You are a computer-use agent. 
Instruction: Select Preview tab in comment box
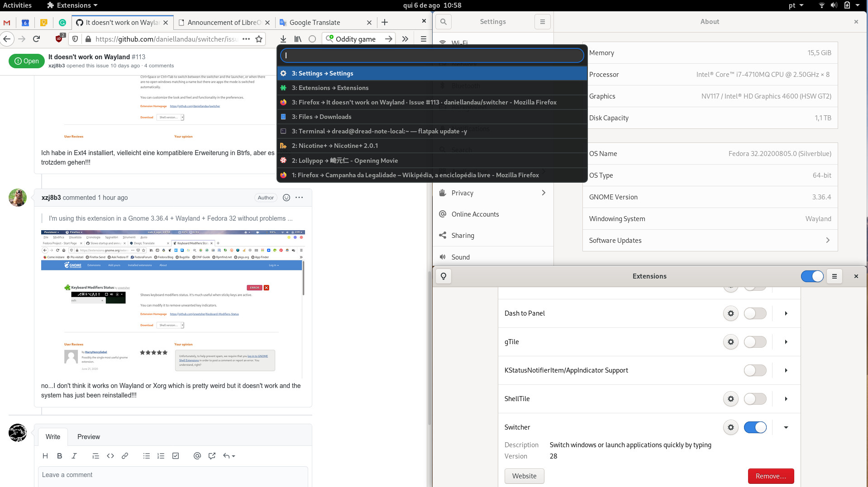(x=89, y=437)
